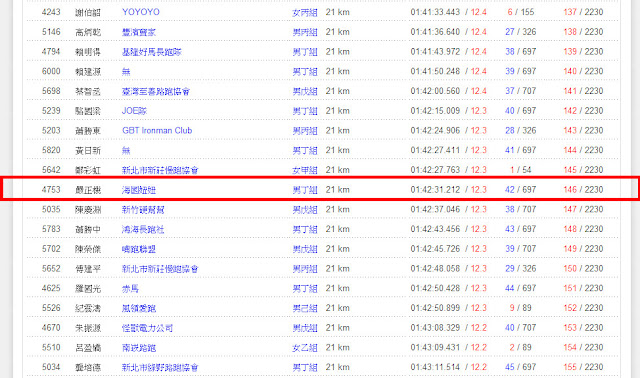Open the age group link in bib 5510 row
The height and width of the screenshot is (378, 640).
pos(305,347)
